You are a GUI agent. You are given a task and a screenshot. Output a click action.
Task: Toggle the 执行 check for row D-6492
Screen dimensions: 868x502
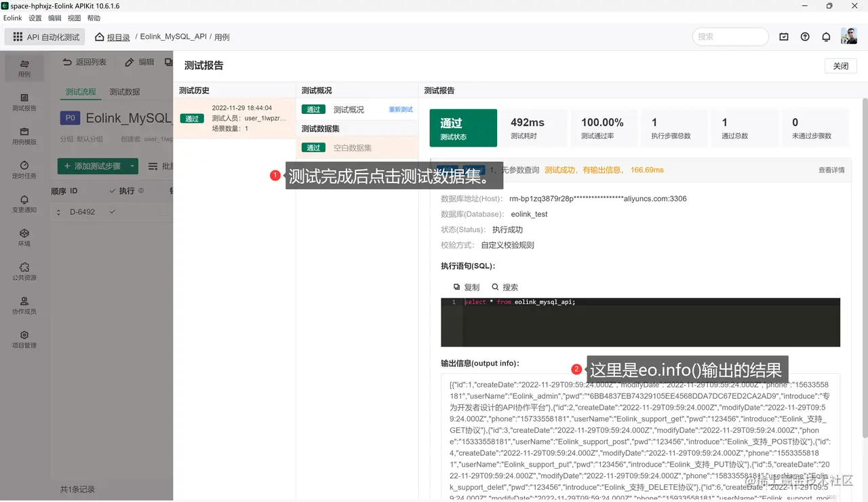point(113,212)
